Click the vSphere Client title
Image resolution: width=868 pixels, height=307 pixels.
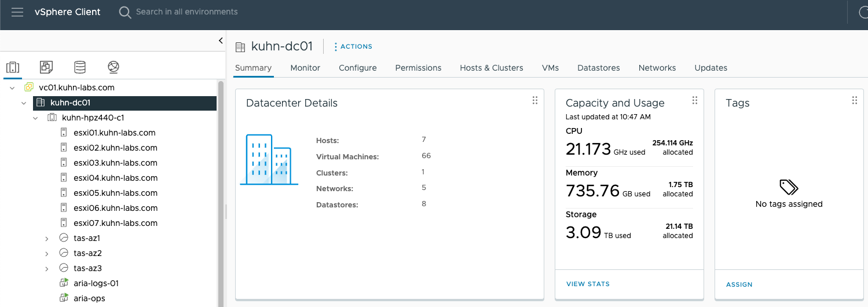(68, 12)
